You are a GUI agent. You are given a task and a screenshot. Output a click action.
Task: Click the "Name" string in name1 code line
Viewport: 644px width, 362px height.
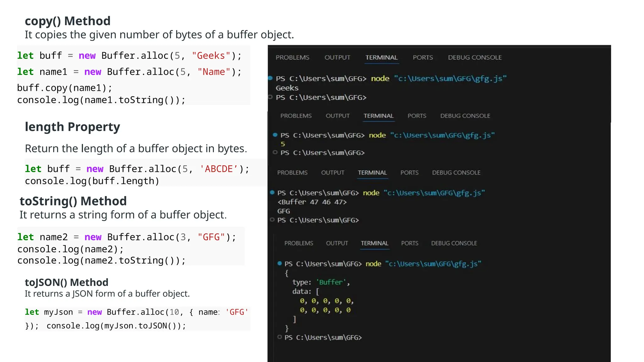(214, 72)
